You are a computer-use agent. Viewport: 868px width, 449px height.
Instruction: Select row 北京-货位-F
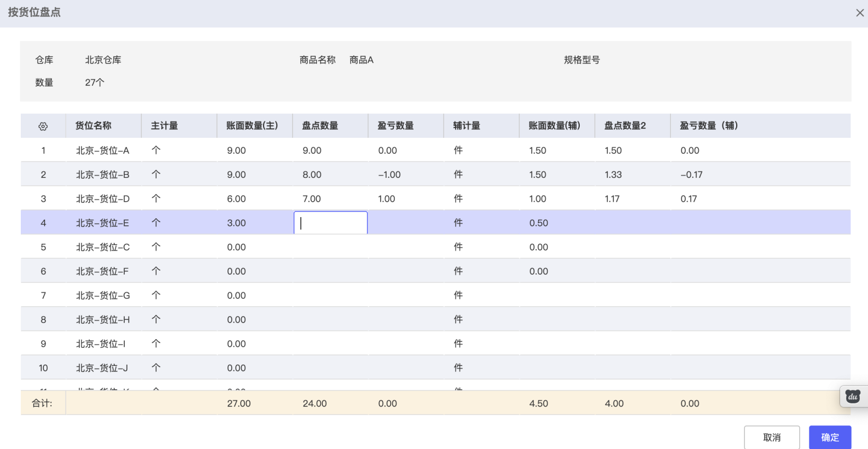[103, 271]
